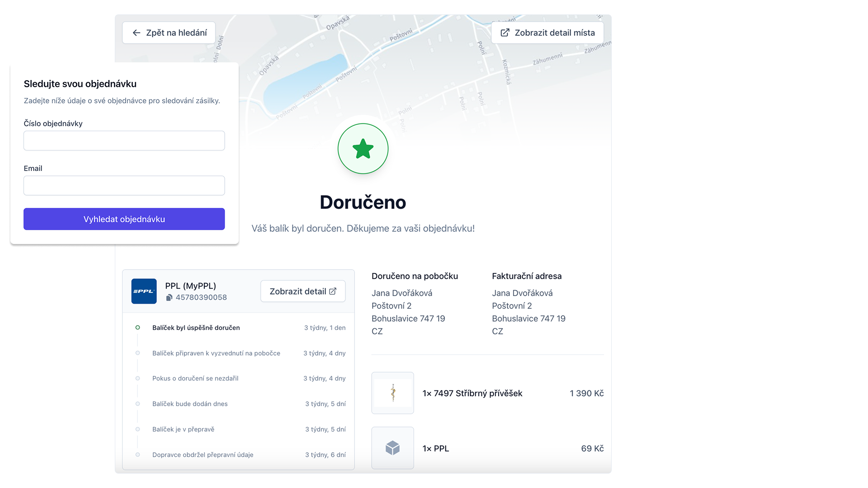Click the external link icon in Zobrazit detail
Screen dimensions: 868x488
point(333,291)
